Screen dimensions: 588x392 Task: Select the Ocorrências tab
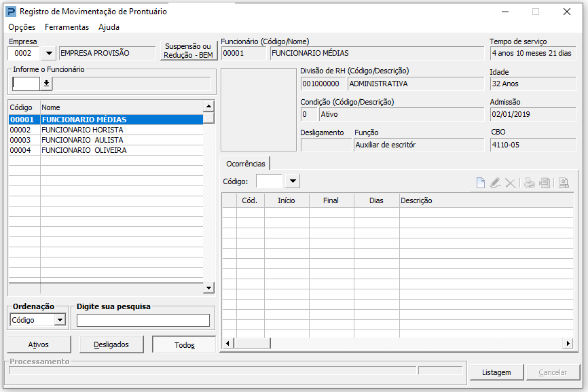[x=245, y=164]
